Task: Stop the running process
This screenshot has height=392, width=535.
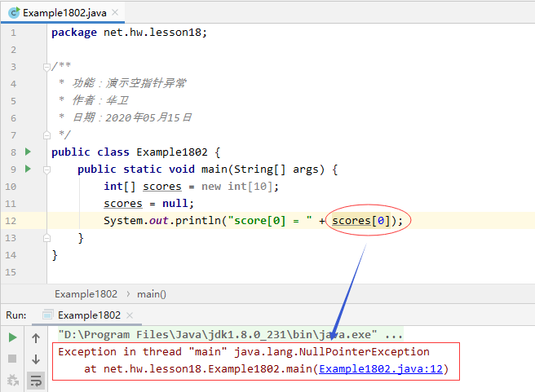Action: [12, 359]
